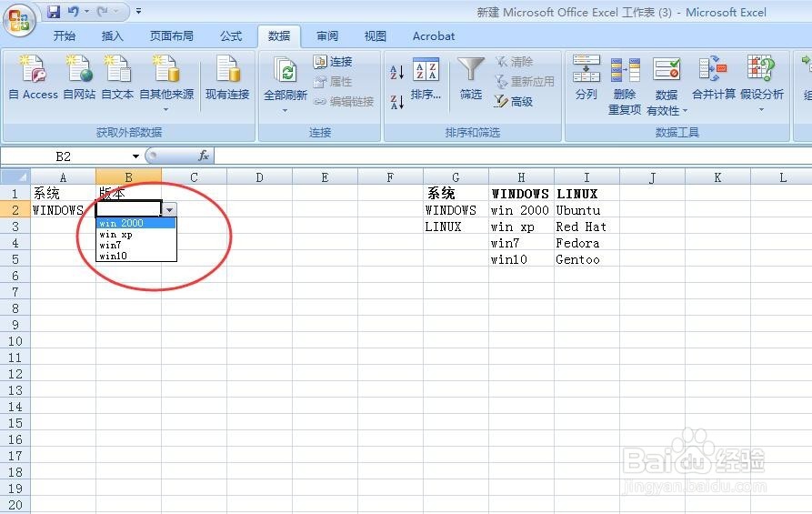Click 分列 text to columns
812x514 pixels.
pyautogui.click(x=586, y=77)
